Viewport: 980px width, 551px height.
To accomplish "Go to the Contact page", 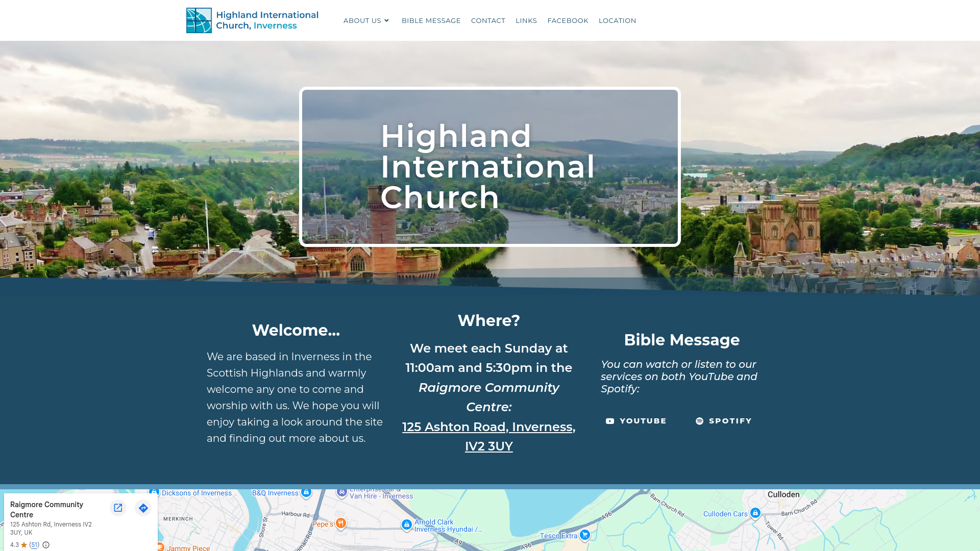I will [x=488, y=20].
